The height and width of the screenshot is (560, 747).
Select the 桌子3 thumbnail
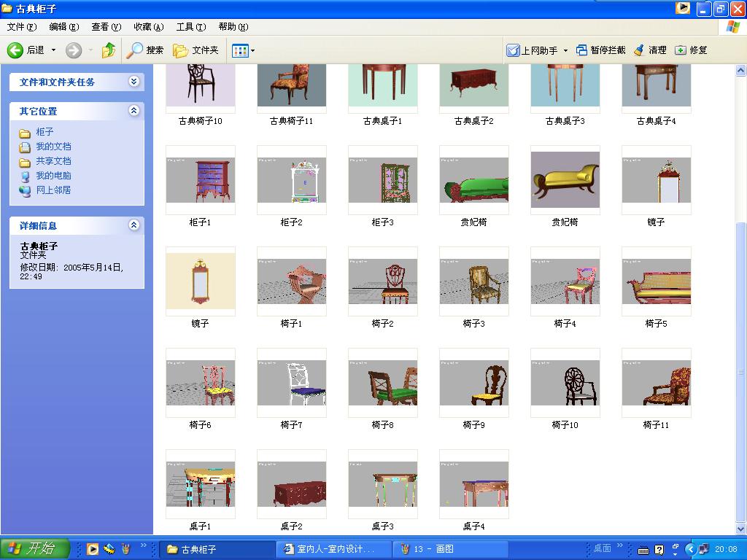383,484
